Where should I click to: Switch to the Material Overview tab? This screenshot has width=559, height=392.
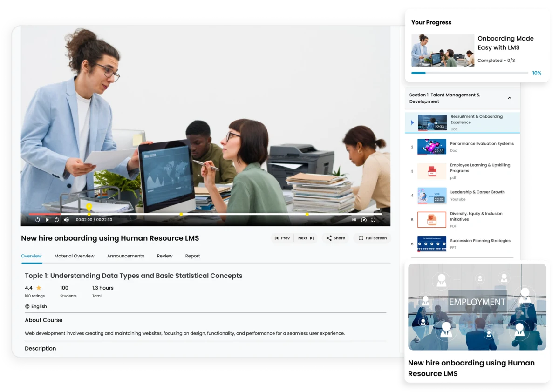click(75, 256)
